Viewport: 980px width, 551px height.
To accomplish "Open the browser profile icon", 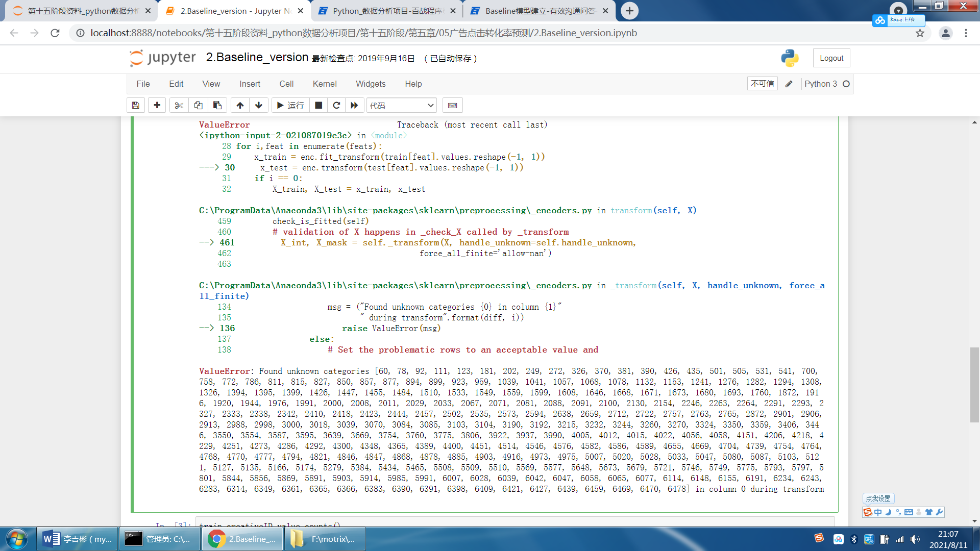I will (945, 33).
